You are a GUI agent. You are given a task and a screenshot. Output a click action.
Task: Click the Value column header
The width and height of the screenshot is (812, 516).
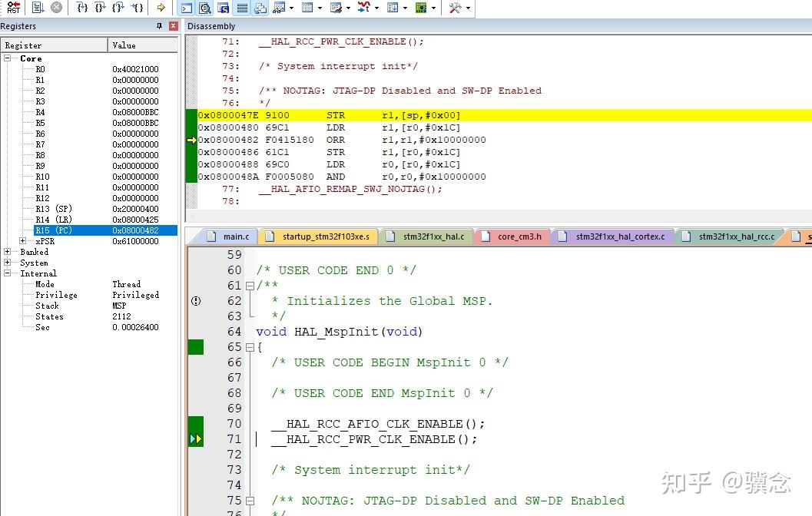(124, 45)
